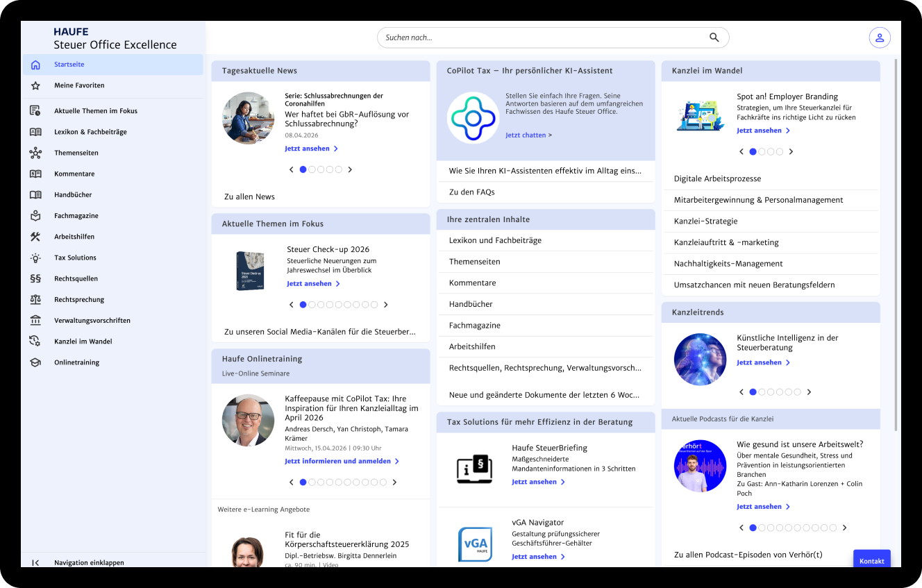The width and height of the screenshot is (922, 588).
Task: Click the Fachmagazine icon in sidebar
Action: (x=35, y=216)
